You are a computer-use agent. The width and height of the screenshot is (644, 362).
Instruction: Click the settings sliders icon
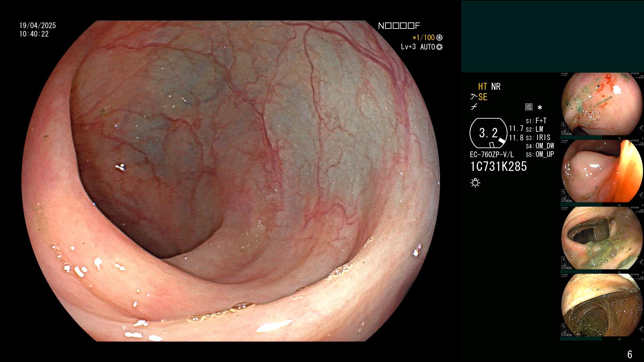click(529, 107)
